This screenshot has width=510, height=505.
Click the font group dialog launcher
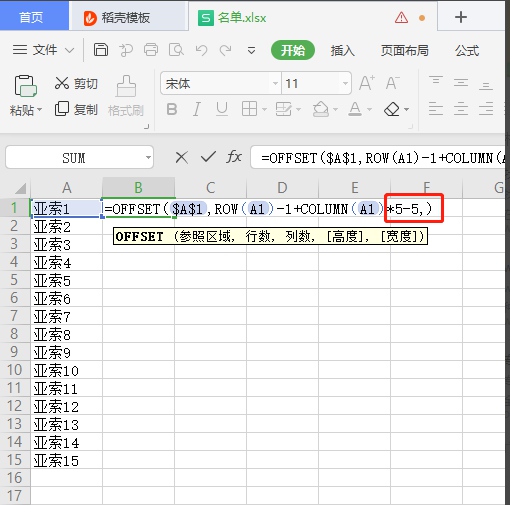pyautogui.click(x=411, y=127)
